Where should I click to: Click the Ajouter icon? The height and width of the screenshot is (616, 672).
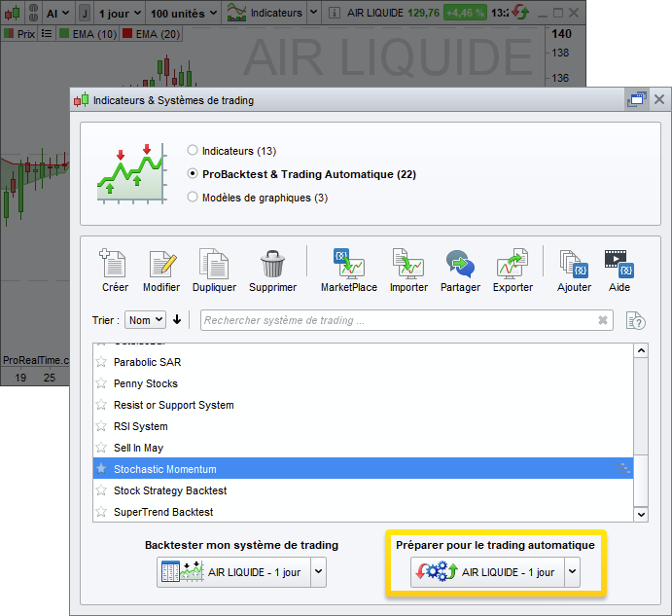(x=574, y=264)
